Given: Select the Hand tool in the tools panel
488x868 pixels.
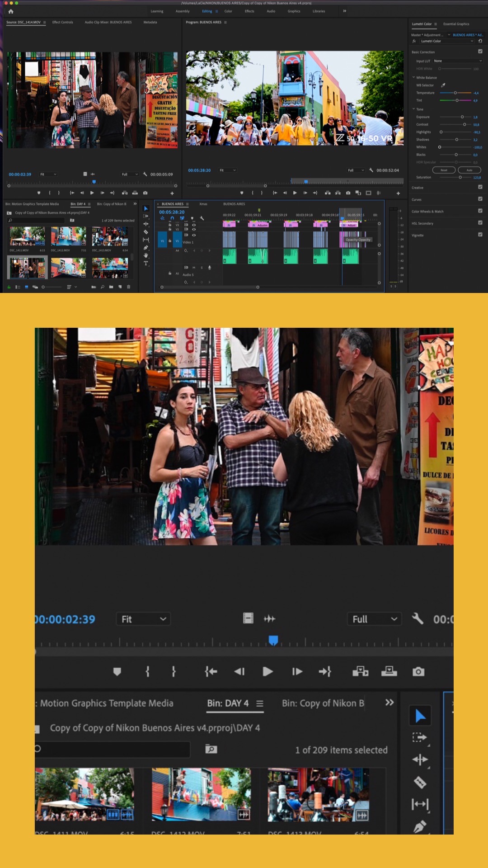Looking at the screenshot, I should [145, 255].
